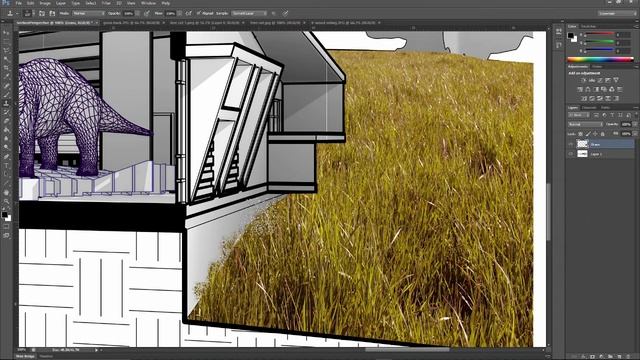Select the Rectangular Marquee tool

[x=6, y=41]
